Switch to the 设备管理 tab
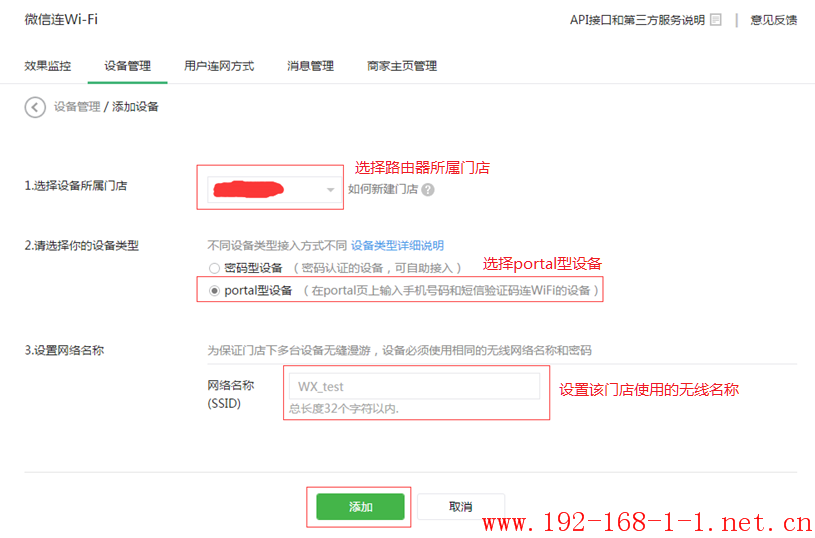 pyautogui.click(x=127, y=66)
